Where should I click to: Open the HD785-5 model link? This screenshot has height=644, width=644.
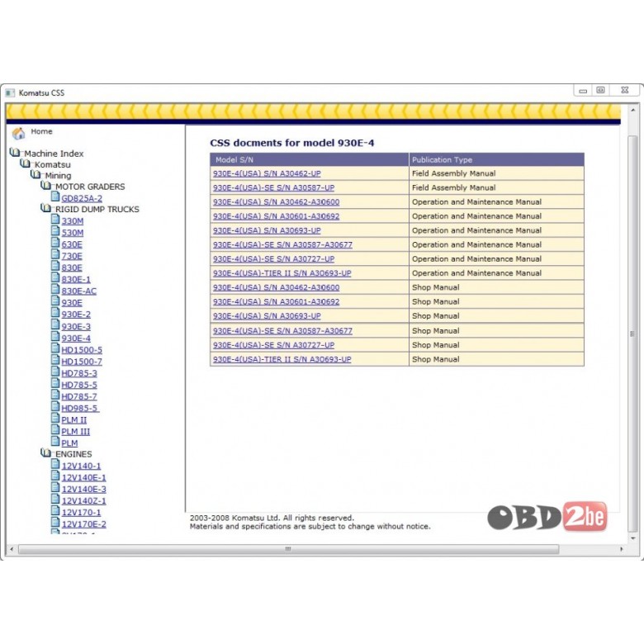[x=79, y=385]
